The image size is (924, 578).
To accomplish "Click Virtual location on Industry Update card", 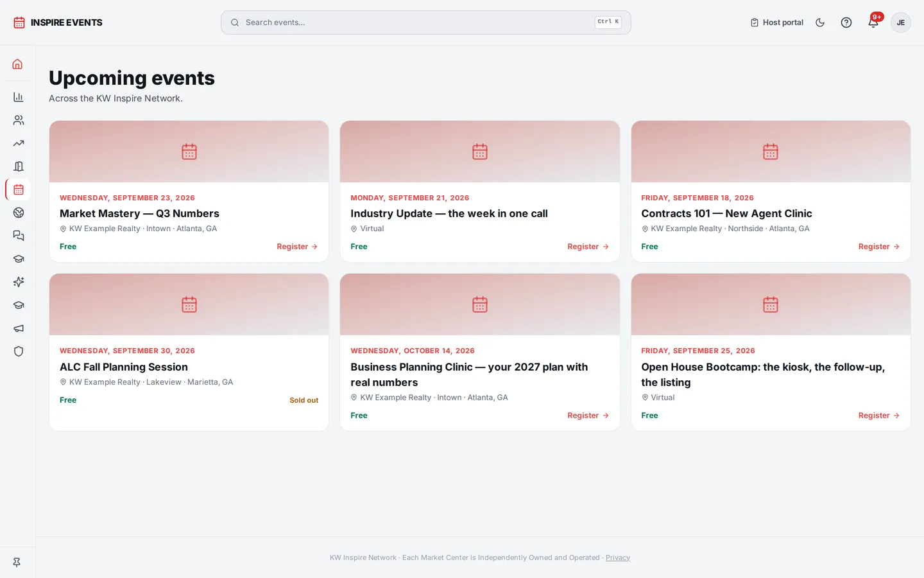I will [372, 229].
